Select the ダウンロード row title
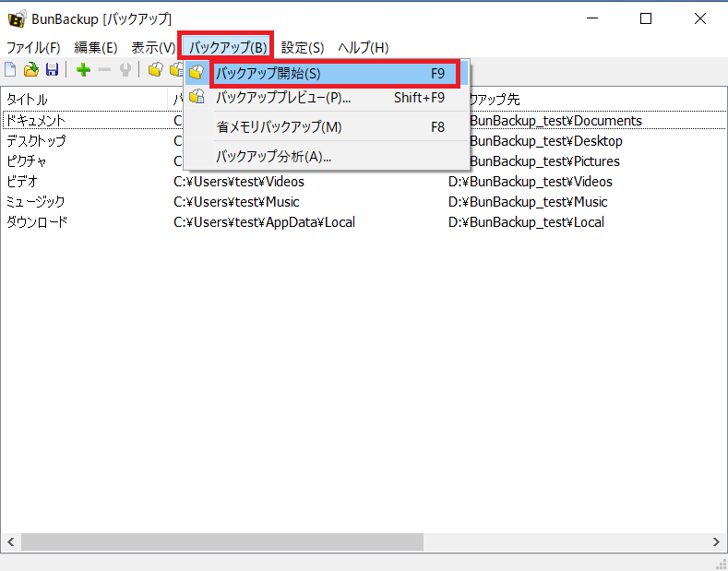This screenshot has width=728, height=571. [37, 222]
